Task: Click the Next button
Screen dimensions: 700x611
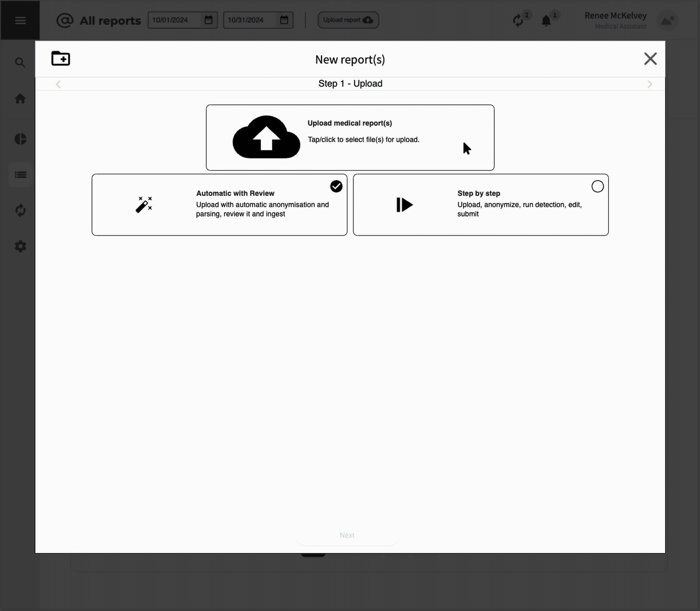Action: click(x=347, y=535)
